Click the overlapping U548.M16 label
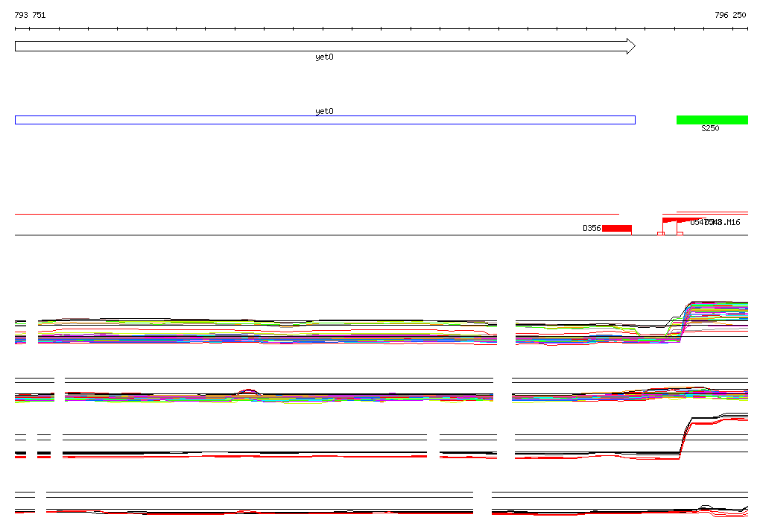The height and width of the screenshot is (532, 763). pos(715,223)
